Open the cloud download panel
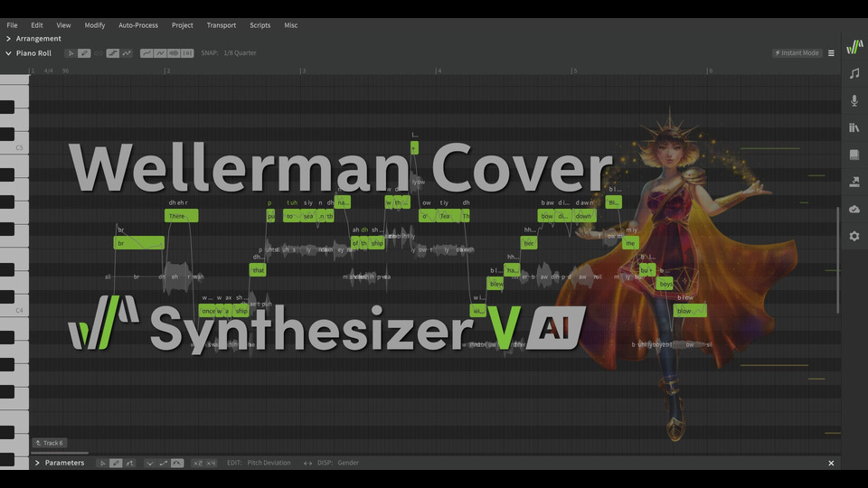 854,209
